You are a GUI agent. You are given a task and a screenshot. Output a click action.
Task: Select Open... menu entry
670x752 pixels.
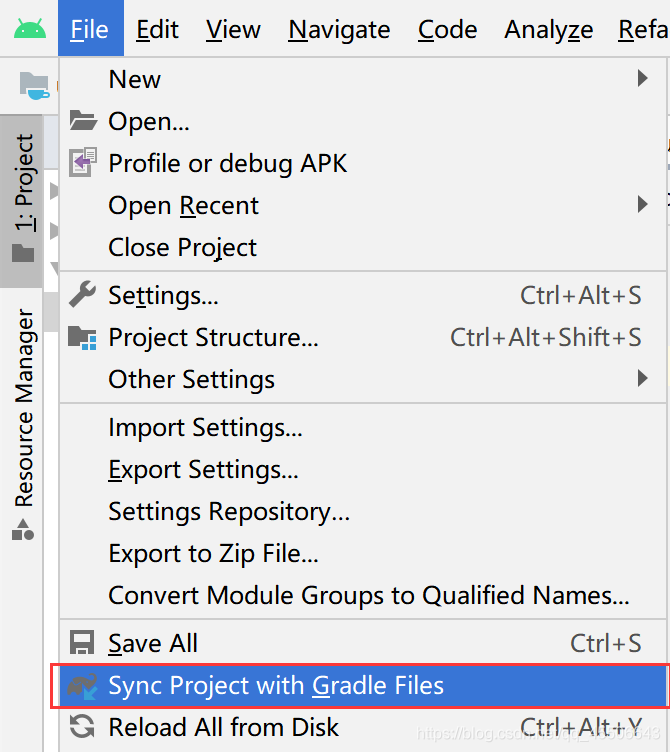click(363, 121)
